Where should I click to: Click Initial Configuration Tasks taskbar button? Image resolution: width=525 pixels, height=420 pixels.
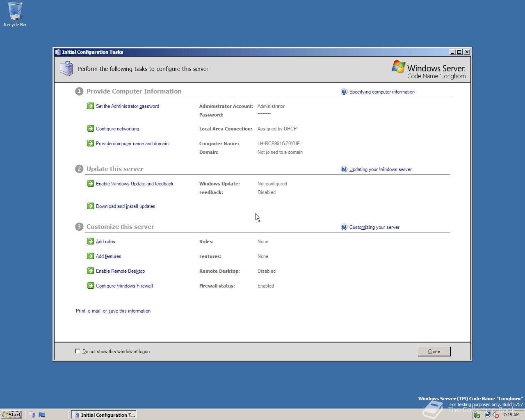click(x=104, y=415)
